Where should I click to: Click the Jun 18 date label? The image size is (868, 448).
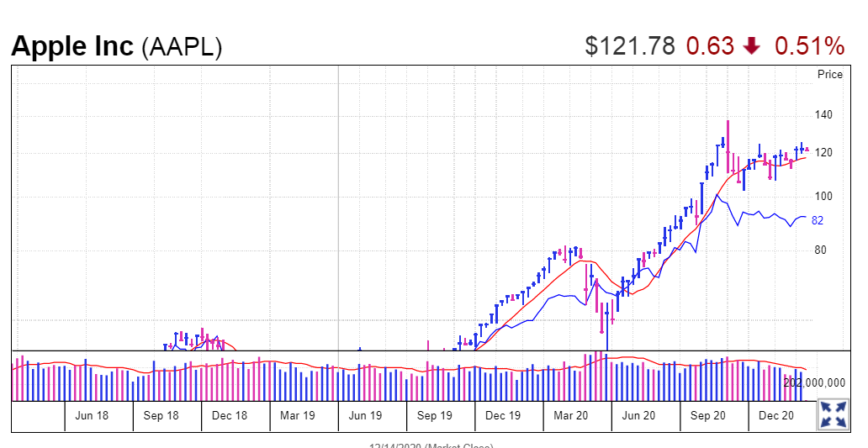click(92, 415)
